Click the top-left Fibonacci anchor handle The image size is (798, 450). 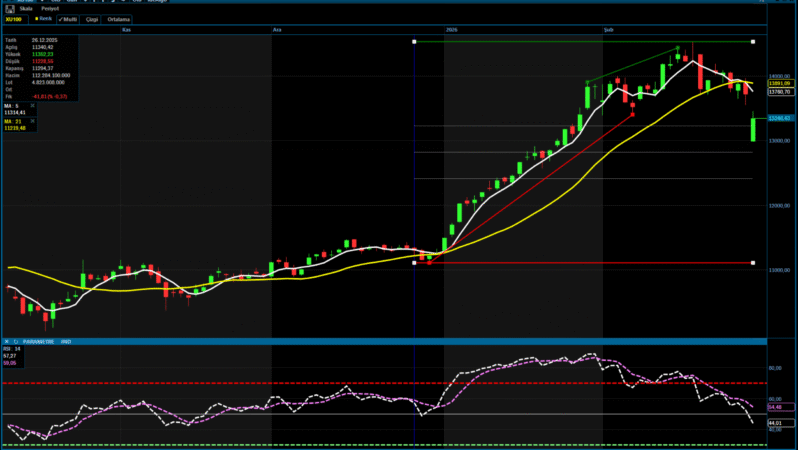pos(414,41)
